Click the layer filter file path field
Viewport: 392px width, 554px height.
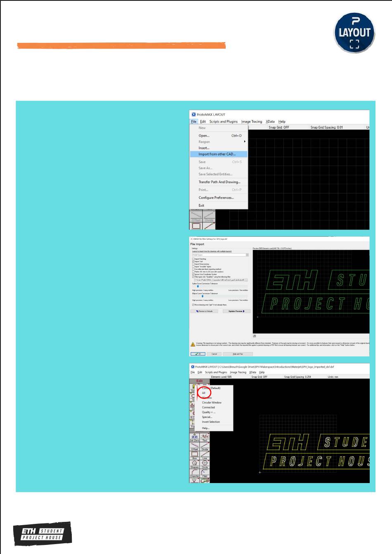219,280
